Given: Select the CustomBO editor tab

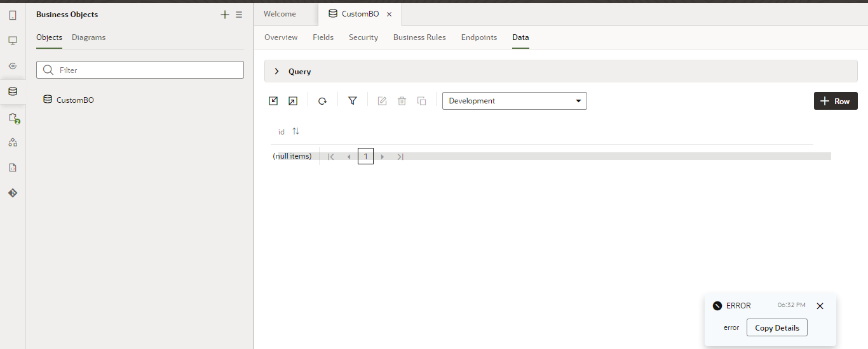Looking at the screenshot, I should [360, 14].
